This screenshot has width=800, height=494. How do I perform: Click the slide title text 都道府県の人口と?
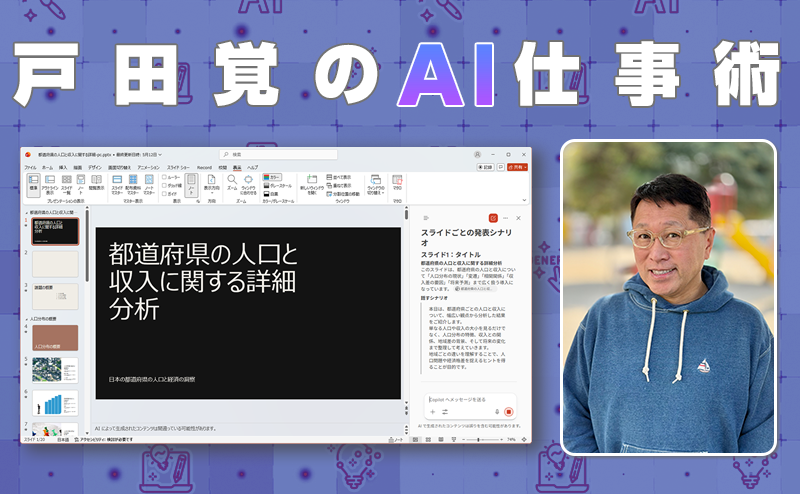[203, 254]
